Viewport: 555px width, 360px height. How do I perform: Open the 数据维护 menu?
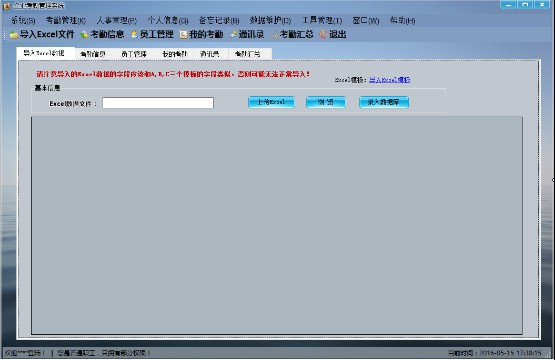(270, 21)
